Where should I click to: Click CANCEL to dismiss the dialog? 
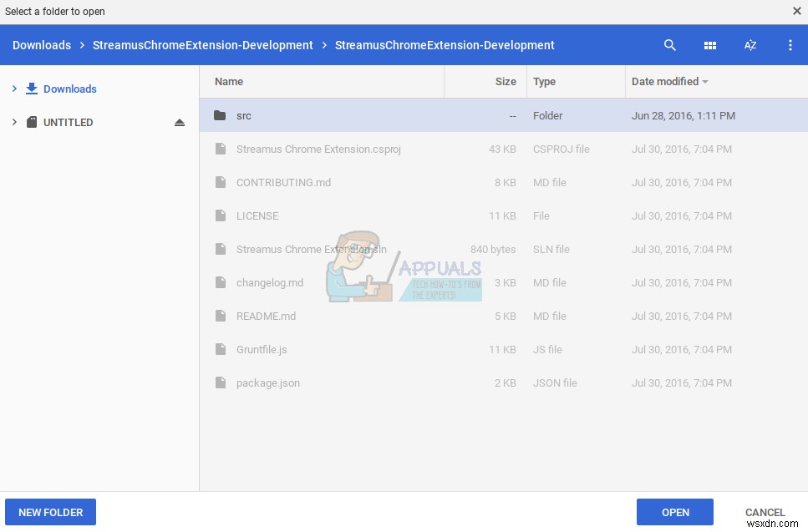click(765, 512)
